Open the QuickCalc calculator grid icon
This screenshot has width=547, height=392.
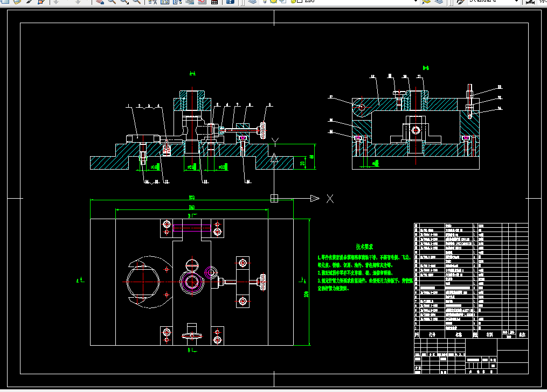214,2
